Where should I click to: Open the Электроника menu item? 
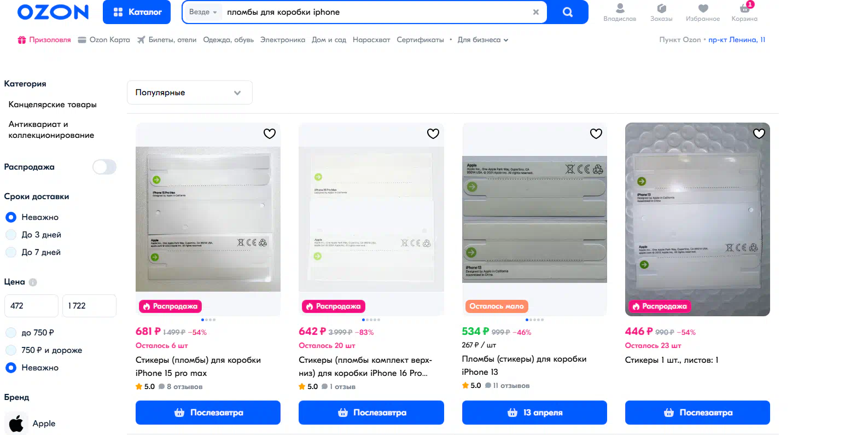(x=283, y=40)
